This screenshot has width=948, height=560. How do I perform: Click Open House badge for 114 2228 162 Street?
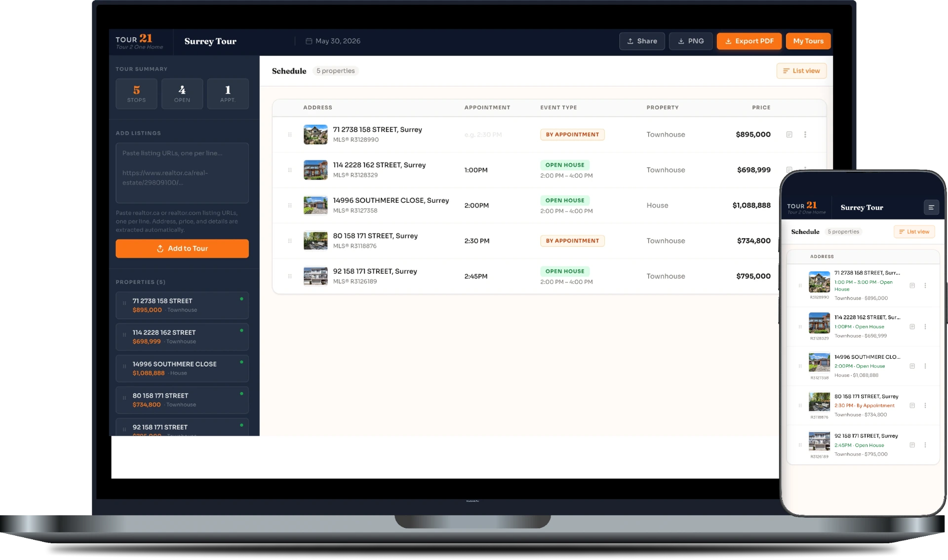pyautogui.click(x=565, y=165)
